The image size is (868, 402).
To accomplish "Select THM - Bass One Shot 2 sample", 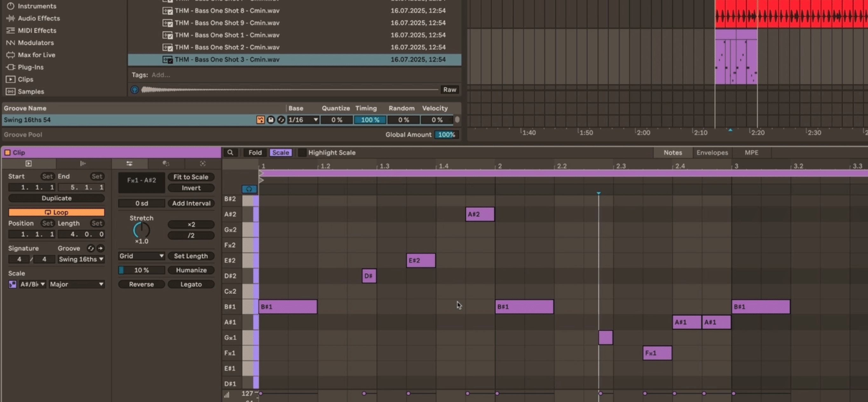I will pyautogui.click(x=227, y=47).
